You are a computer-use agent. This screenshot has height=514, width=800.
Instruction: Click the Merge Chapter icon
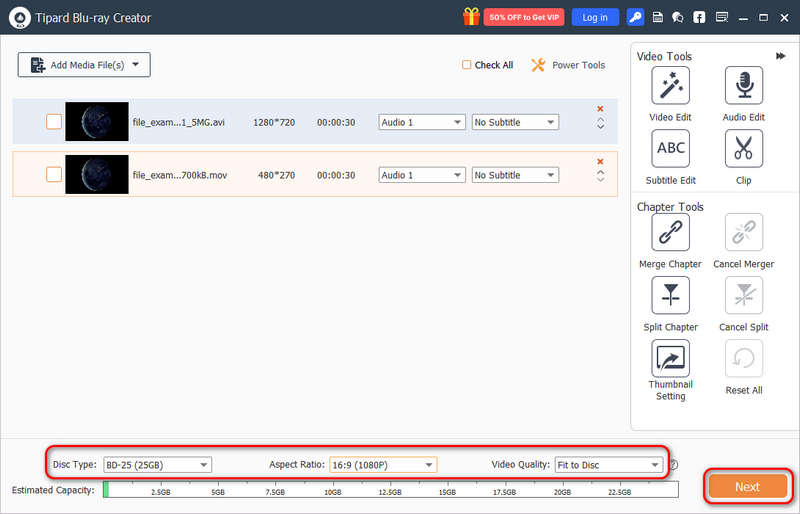[670, 232]
